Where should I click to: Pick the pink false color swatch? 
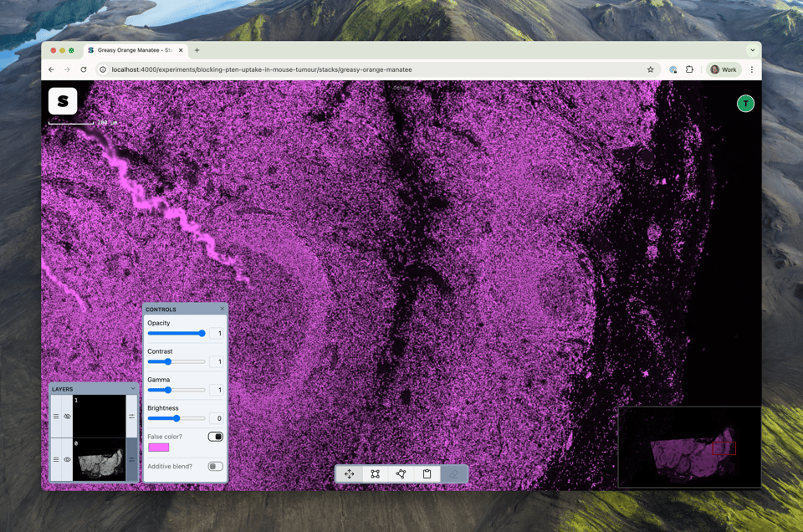click(x=158, y=448)
